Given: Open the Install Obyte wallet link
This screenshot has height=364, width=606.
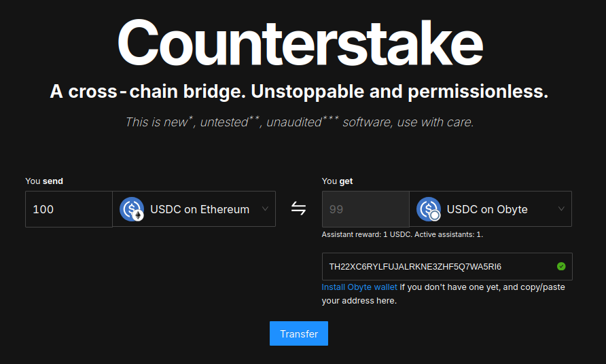Looking at the screenshot, I should (x=359, y=287).
